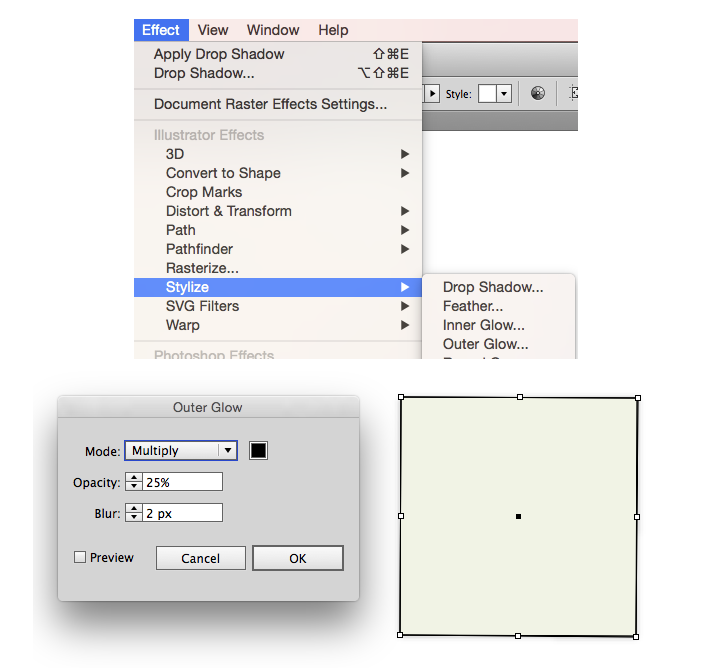Expand the Pathfinder submenu
This screenshot has width=702, height=668.
pyautogui.click(x=278, y=249)
